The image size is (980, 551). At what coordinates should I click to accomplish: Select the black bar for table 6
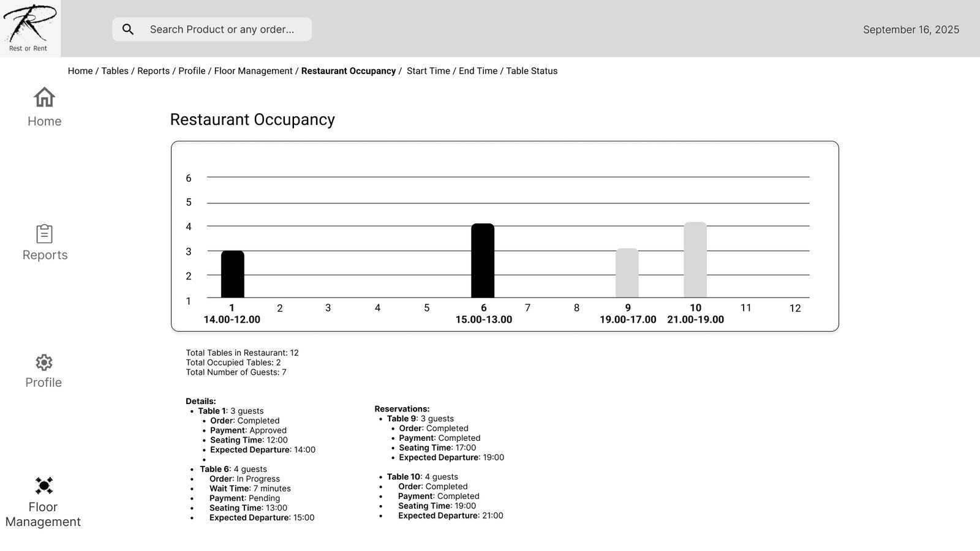click(483, 261)
